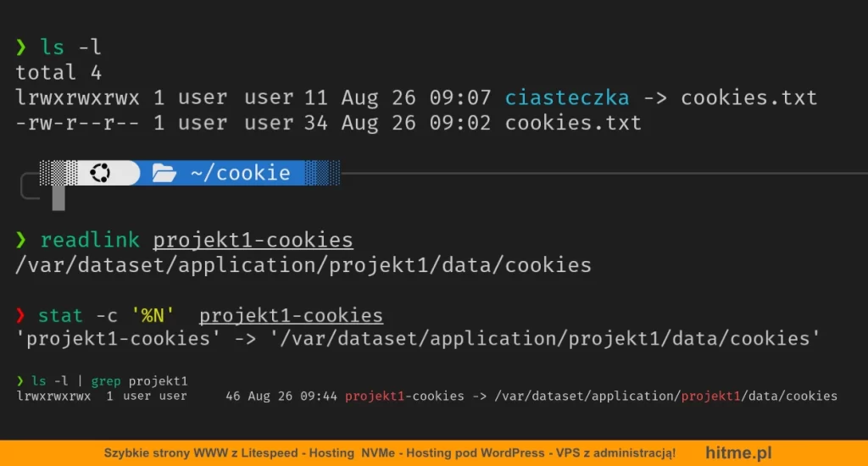Click the readlink command word
868x466 pixels.
(x=91, y=241)
